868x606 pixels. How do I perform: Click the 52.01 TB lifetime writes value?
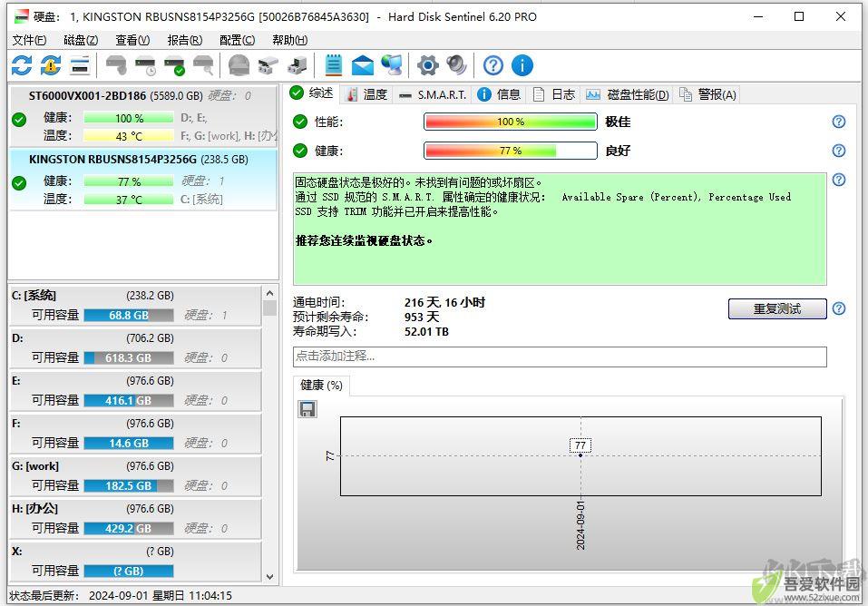click(426, 331)
